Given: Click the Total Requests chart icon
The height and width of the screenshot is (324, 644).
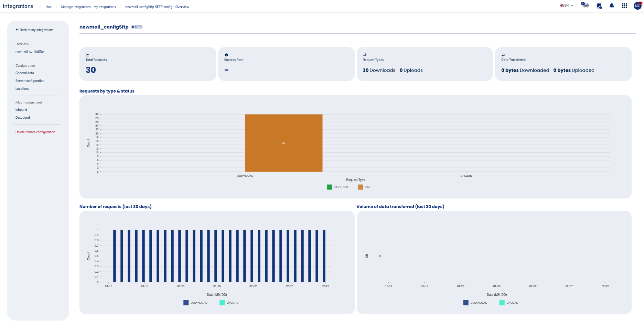Looking at the screenshot, I should (x=87, y=55).
